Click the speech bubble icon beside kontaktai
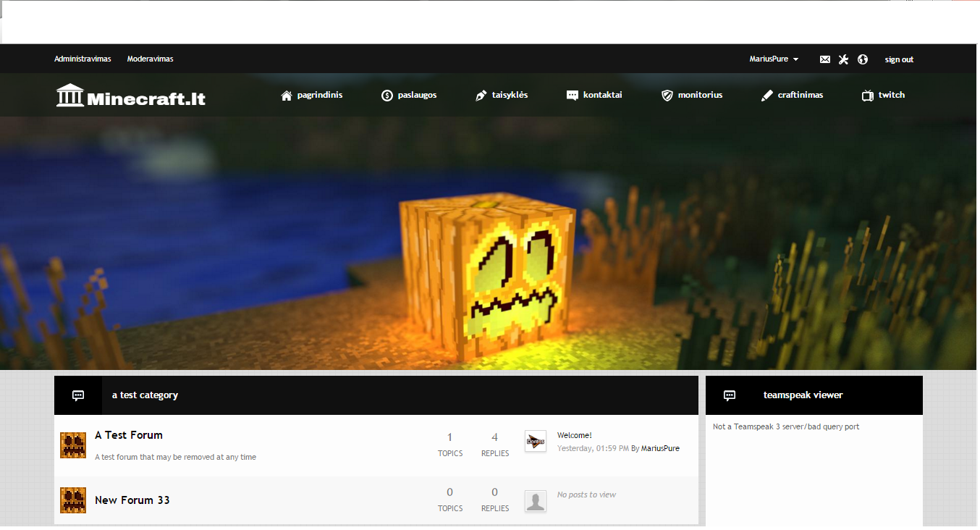Screen dimensions: 980x530 click(573, 96)
